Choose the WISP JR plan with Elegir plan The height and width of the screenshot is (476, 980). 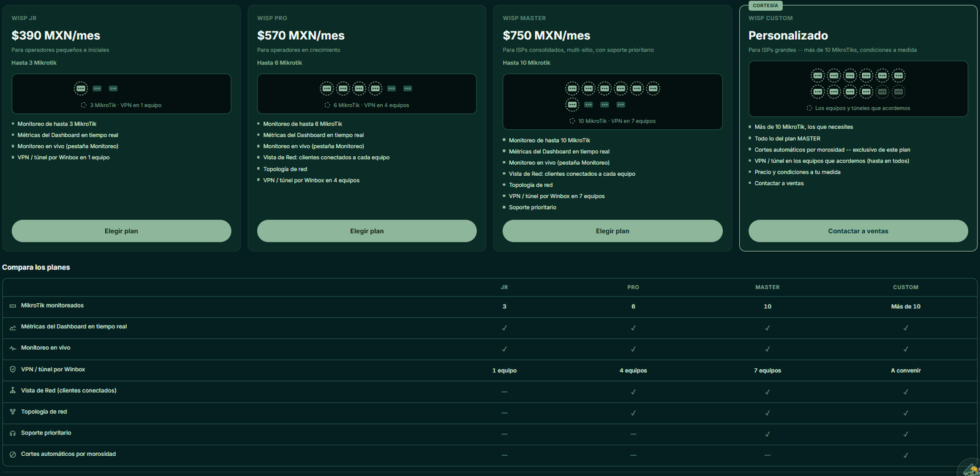point(121,231)
